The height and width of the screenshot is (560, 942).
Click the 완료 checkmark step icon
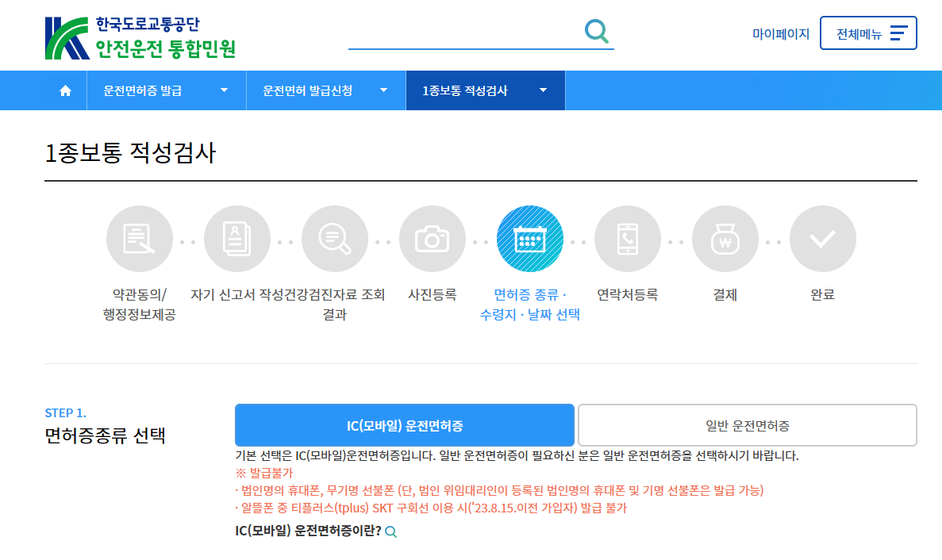point(822,238)
